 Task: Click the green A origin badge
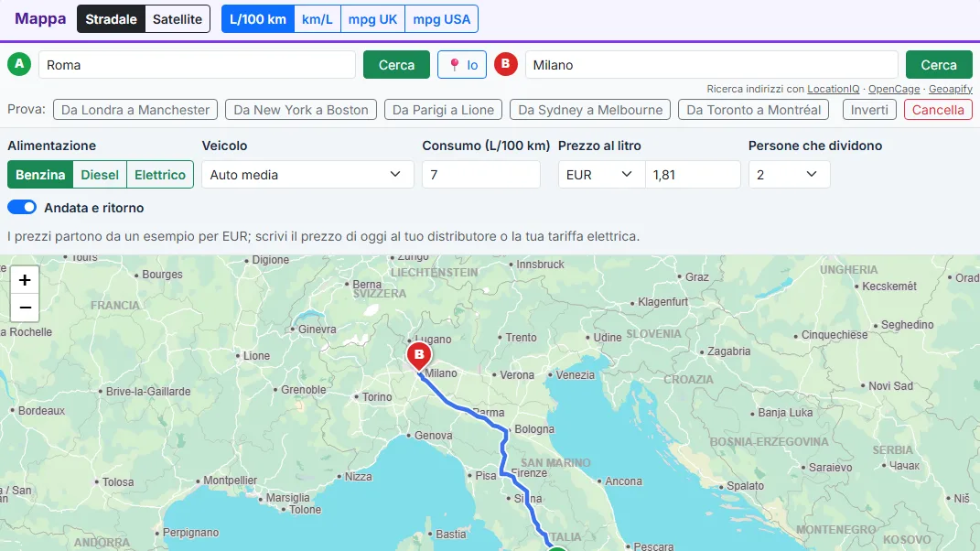point(19,64)
